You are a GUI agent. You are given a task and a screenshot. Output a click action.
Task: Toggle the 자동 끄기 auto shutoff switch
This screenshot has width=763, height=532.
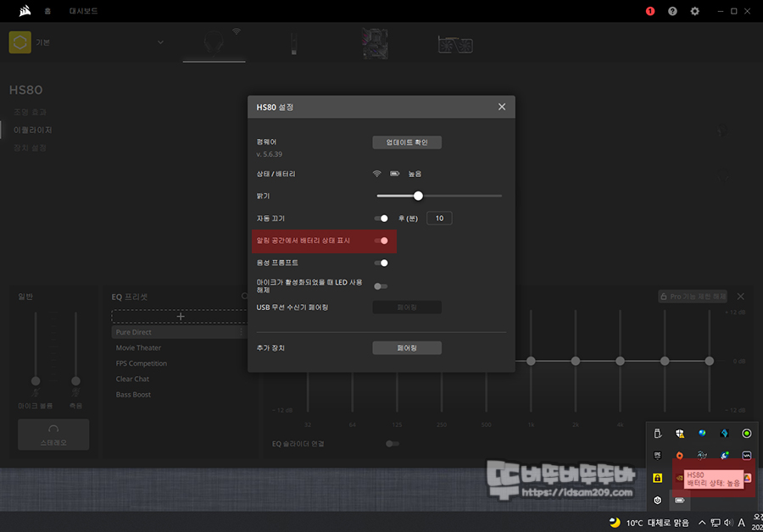click(x=381, y=219)
